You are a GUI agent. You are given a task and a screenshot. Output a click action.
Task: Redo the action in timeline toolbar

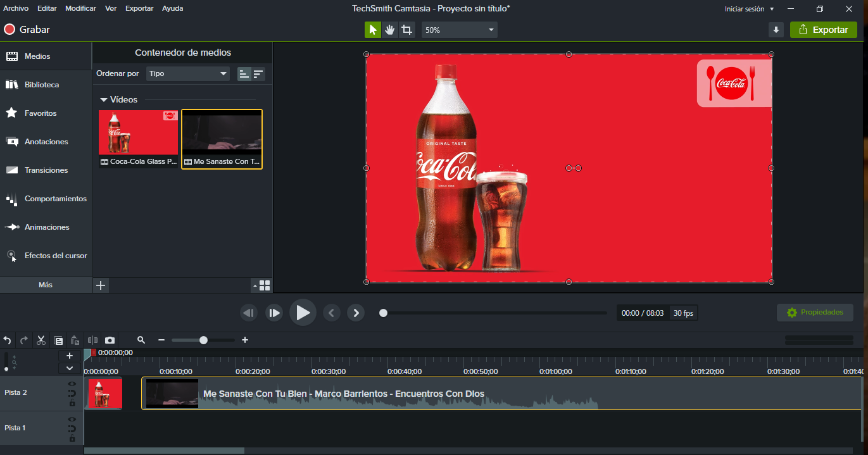click(24, 340)
